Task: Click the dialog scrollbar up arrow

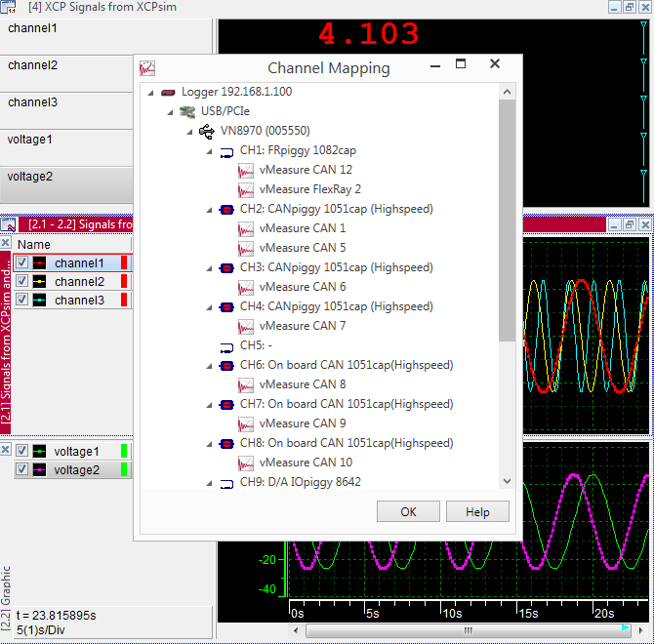Action: pyautogui.click(x=508, y=92)
